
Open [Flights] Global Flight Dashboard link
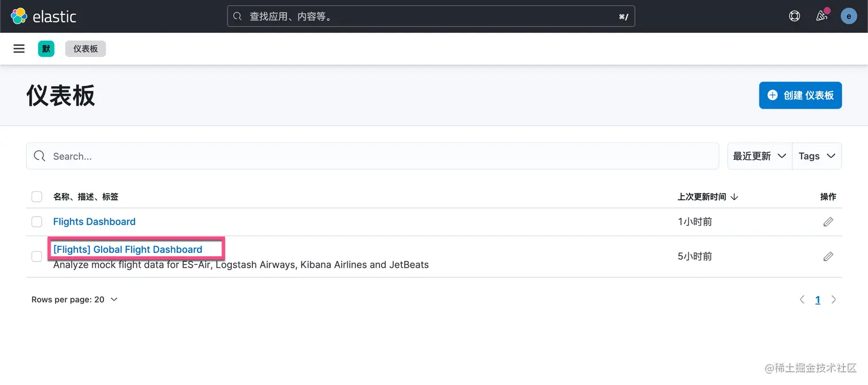(127, 249)
